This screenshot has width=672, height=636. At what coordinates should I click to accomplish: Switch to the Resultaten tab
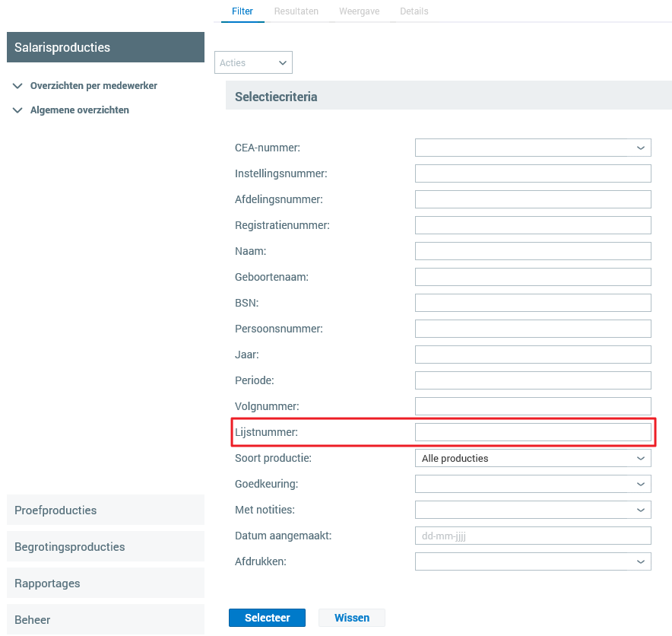coord(296,11)
